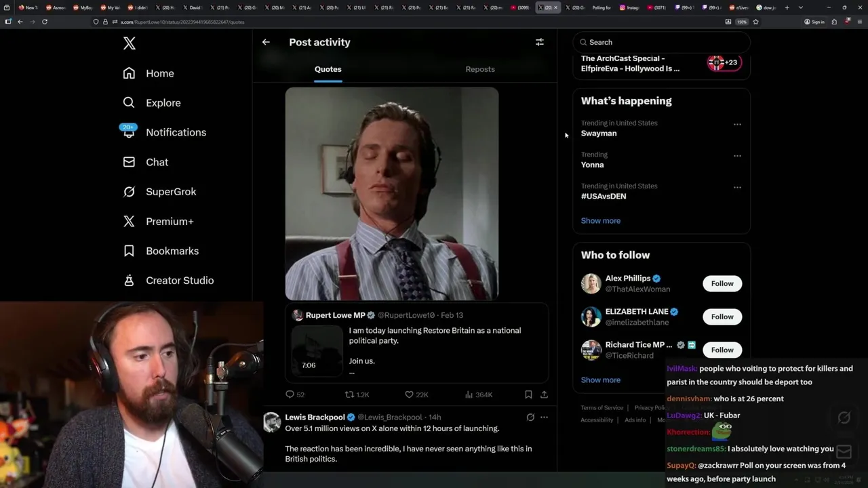Image resolution: width=868 pixels, height=488 pixels.
Task: Click the Grok icon on Lewis Brackpool's post
Action: [x=530, y=418]
